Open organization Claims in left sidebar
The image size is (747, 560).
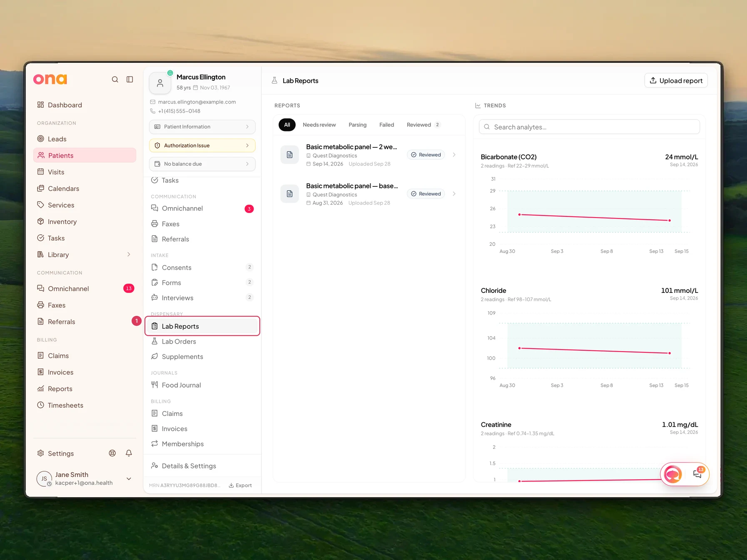pos(85,356)
